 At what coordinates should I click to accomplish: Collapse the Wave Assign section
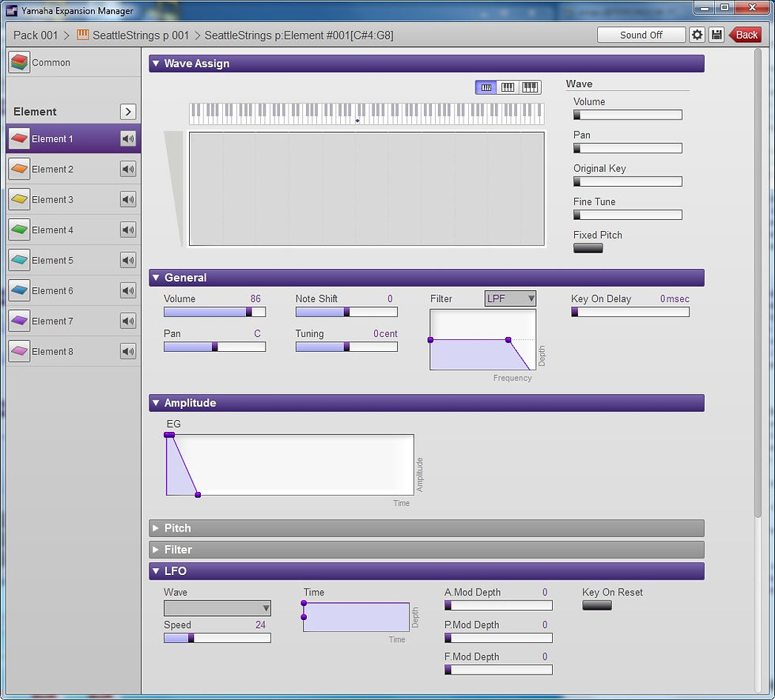tap(156, 64)
